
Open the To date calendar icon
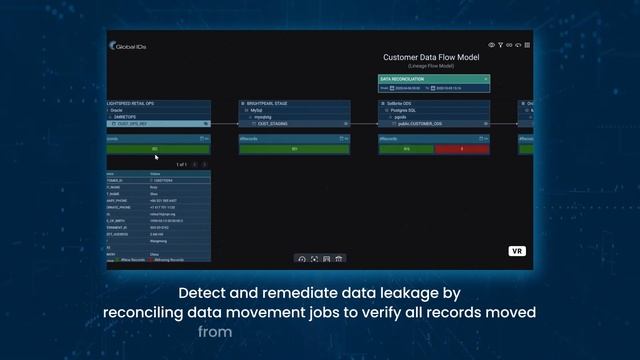433,88
